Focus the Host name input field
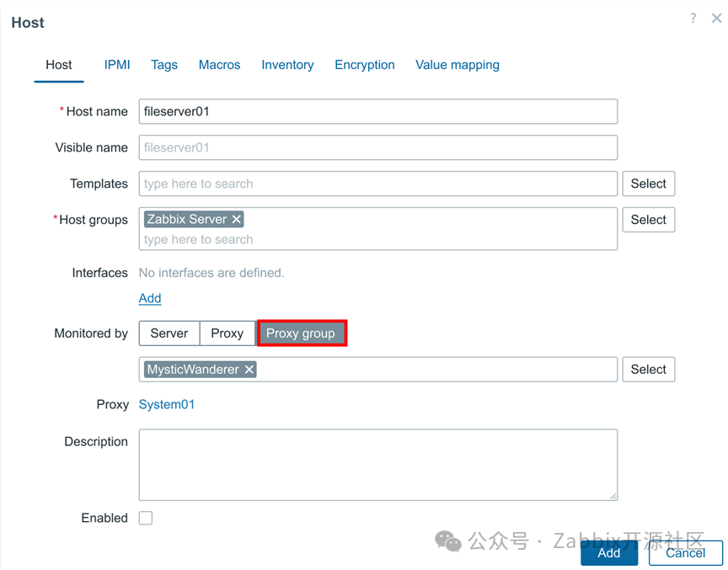The height and width of the screenshot is (570, 728). [x=378, y=111]
